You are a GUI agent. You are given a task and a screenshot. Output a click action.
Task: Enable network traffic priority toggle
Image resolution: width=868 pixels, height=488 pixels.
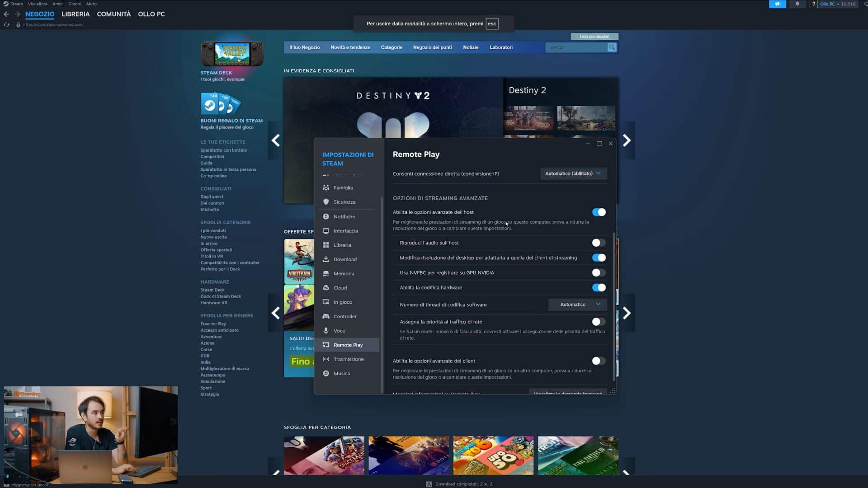(x=599, y=322)
